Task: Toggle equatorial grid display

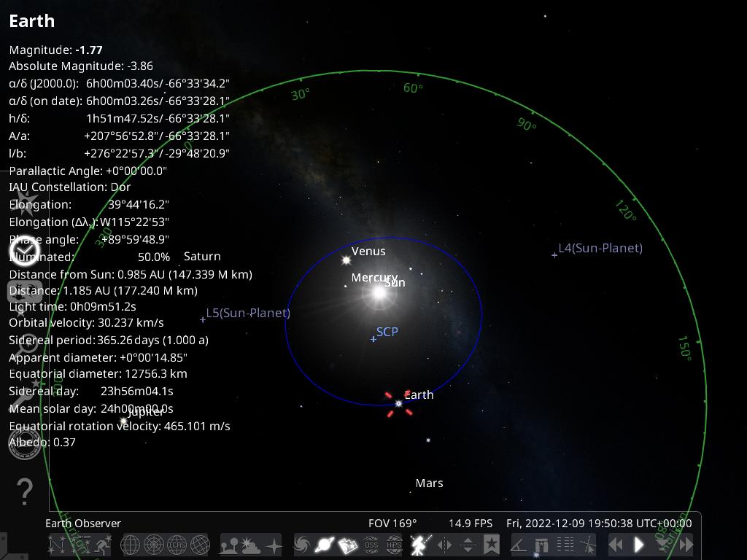Action: point(130,544)
